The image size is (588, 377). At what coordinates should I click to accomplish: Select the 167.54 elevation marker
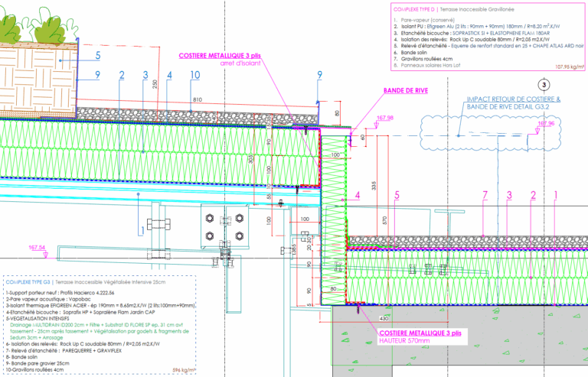(x=37, y=248)
